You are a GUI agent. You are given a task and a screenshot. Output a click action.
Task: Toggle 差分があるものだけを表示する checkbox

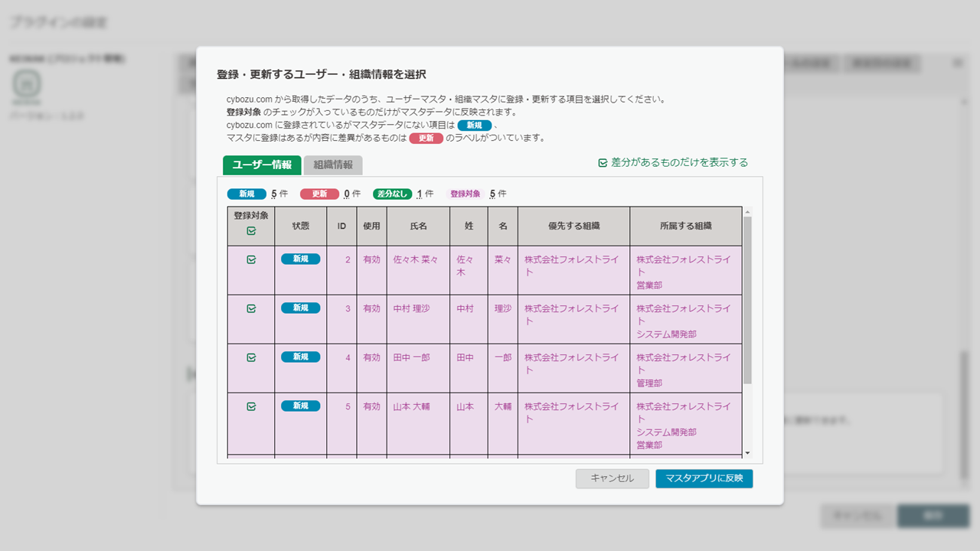[603, 163]
